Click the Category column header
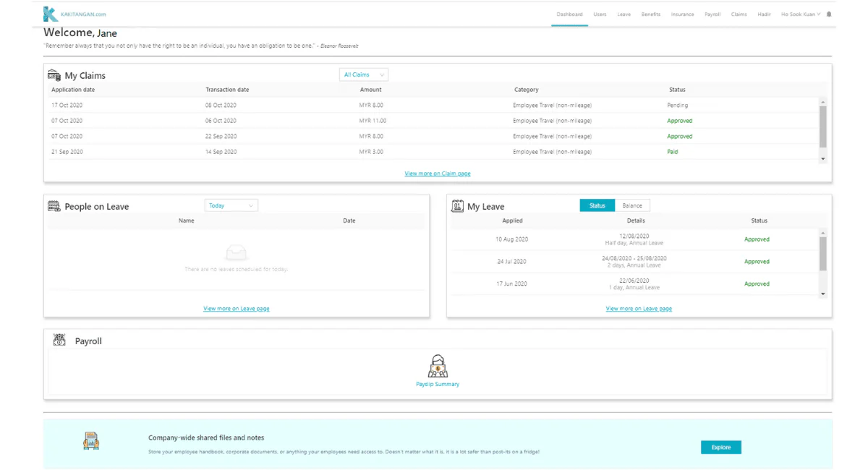The width and height of the screenshot is (868, 470). [x=527, y=90]
